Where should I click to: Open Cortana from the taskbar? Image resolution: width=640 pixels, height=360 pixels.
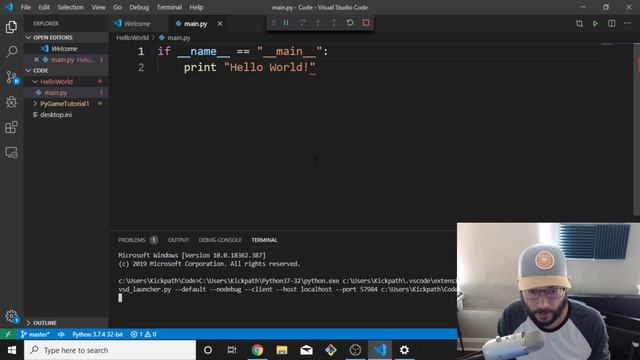(208, 350)
